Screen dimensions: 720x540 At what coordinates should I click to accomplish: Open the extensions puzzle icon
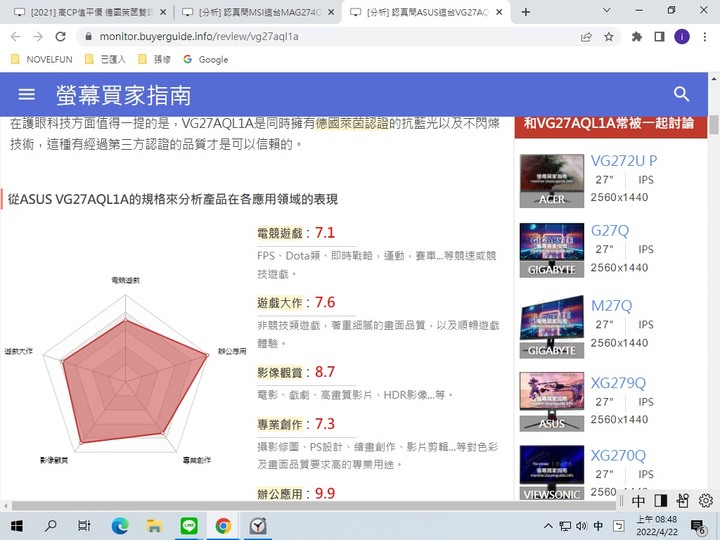[637, 37]
